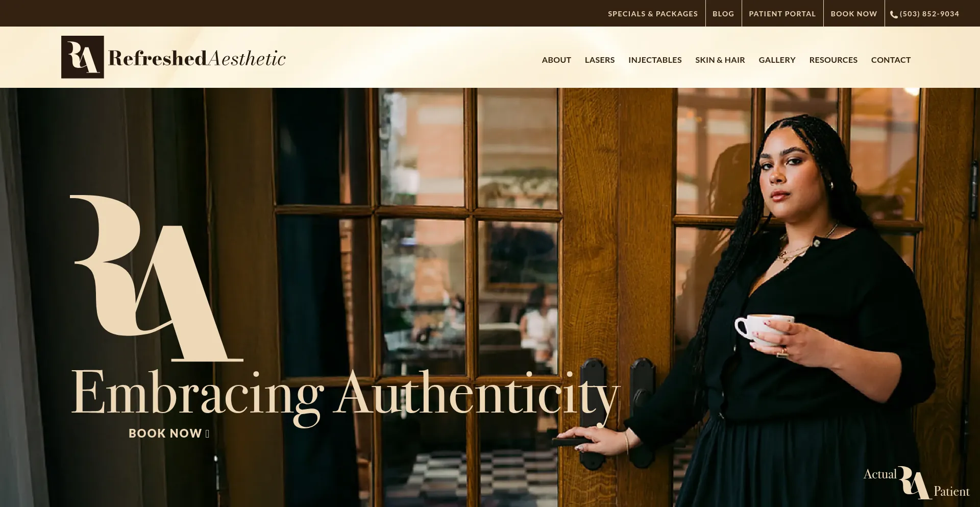
Task: Click the arrow icon after hero Book Now
Action: tap(207, 434)
